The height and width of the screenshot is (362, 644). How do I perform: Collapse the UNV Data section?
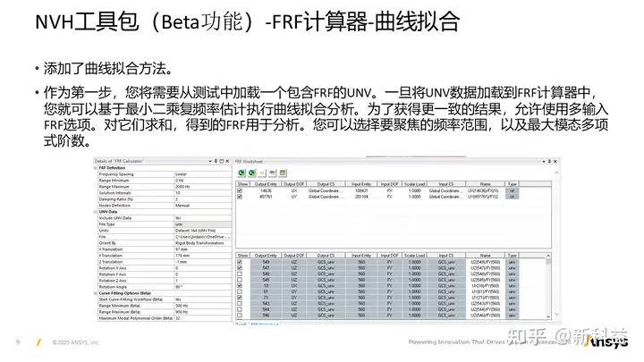click(96, 212)
